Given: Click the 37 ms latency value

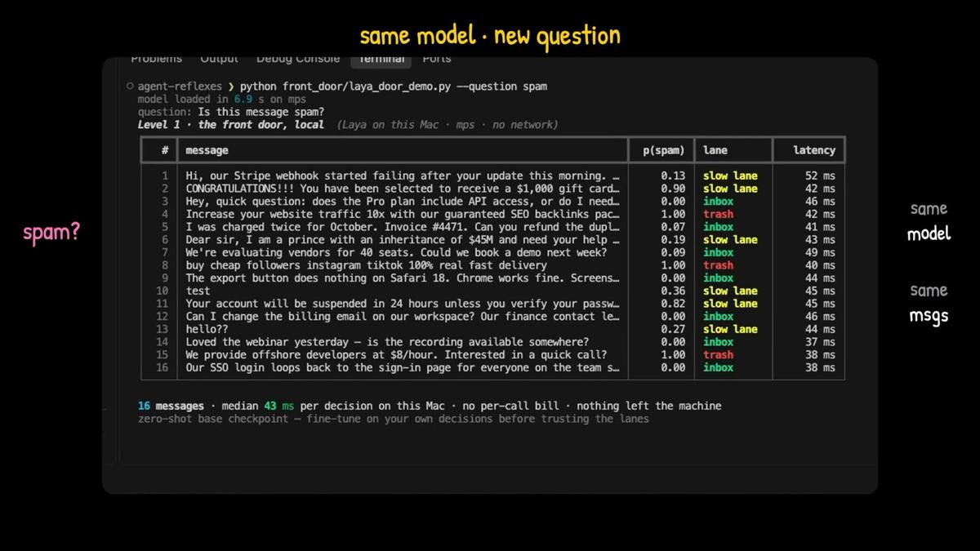Looking at the screenshot, I should 820,342.
